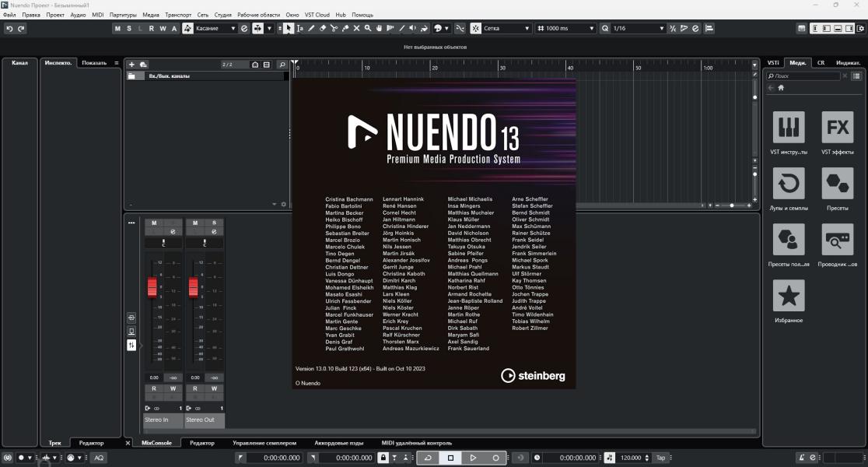Click the 120.000 tempo value field
Image resolution: width=868 pixels, height=467 pixels.
click(x=631, y=458)
